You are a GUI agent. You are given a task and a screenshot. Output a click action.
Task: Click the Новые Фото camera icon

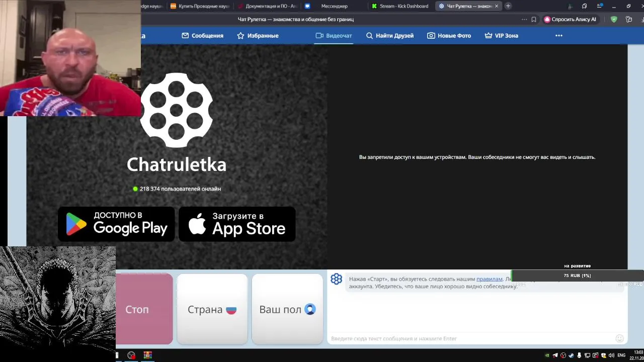(431, 36)
